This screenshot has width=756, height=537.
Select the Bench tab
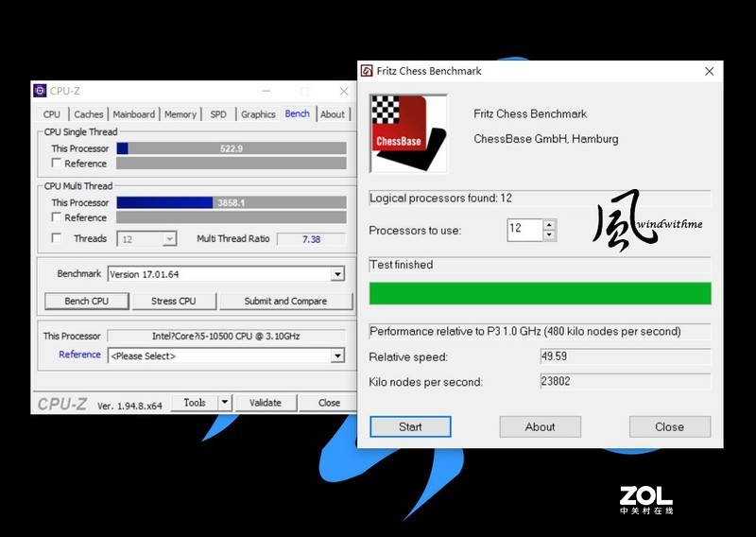tap(297, 113)
